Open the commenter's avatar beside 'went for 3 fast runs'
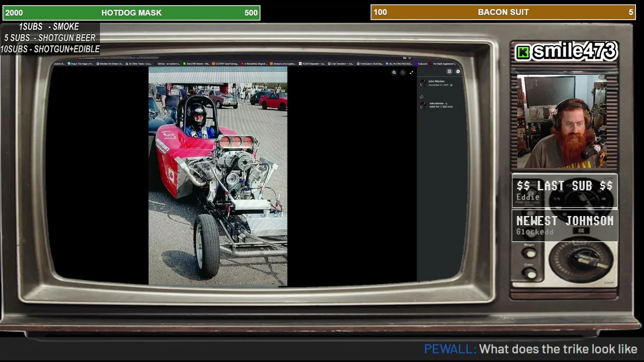Viewport: 644px width, 362px height. point(423,105)
